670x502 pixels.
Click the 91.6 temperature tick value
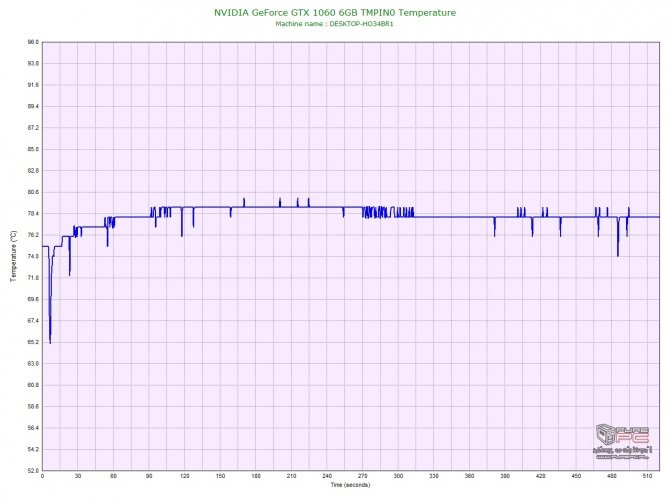point(33,85)
